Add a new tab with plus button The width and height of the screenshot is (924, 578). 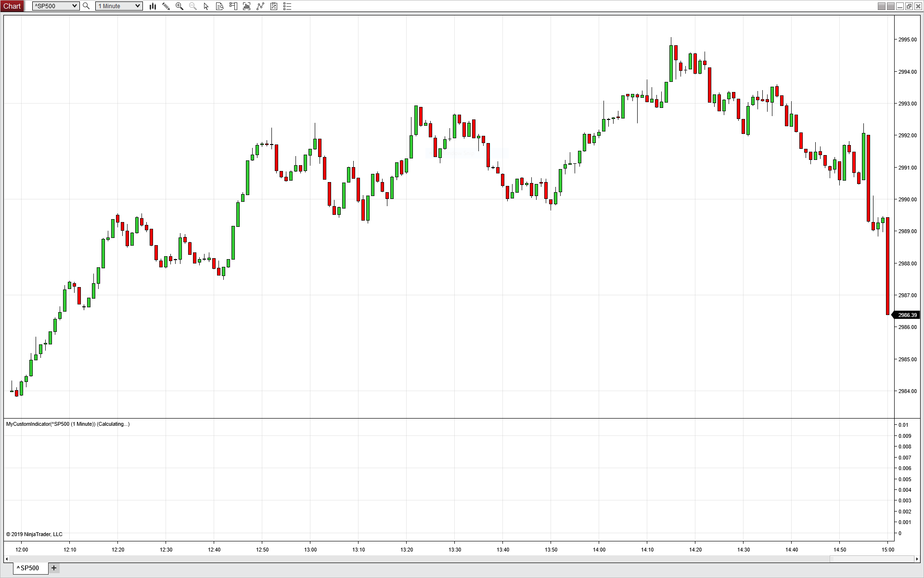pyautogui.click(x=54, y=568)
